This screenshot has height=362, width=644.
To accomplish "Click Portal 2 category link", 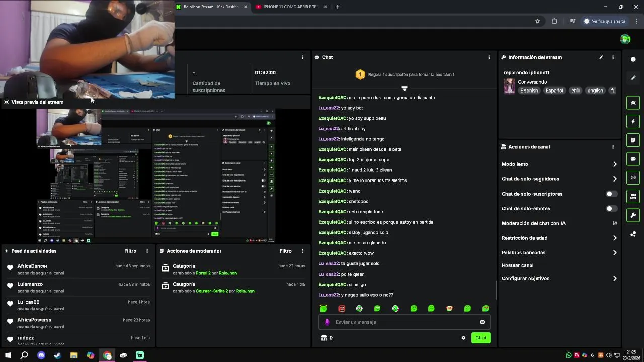I will 203,273.
